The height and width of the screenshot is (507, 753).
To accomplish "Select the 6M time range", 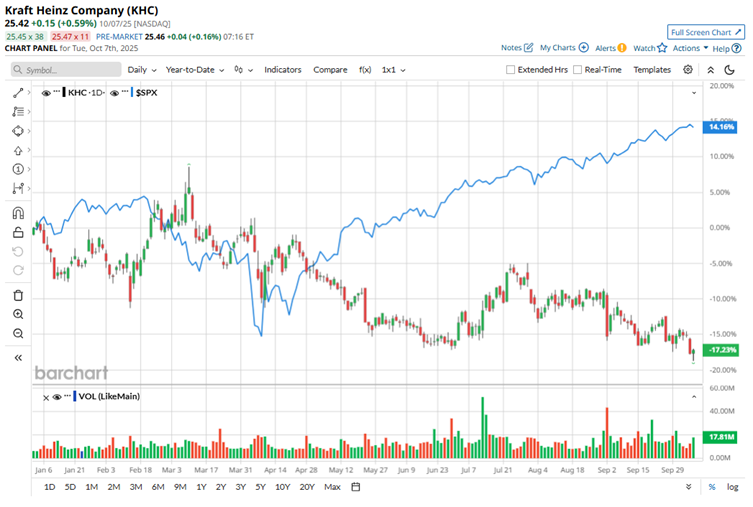I will [x=158, y=487].
